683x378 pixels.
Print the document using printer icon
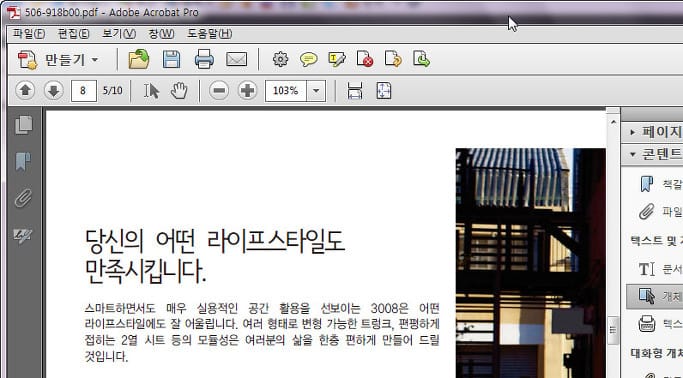pyautogui.click(x=204, y=59)
